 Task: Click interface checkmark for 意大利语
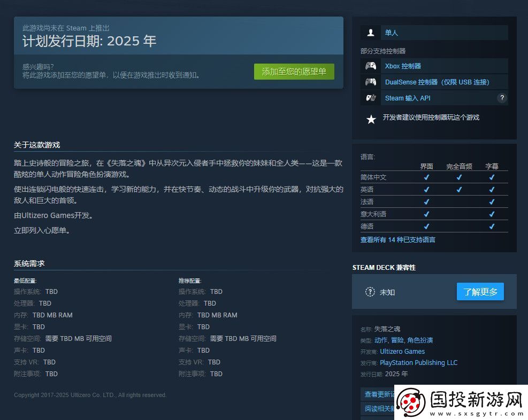pyautogui.click(x=426, y=214)
